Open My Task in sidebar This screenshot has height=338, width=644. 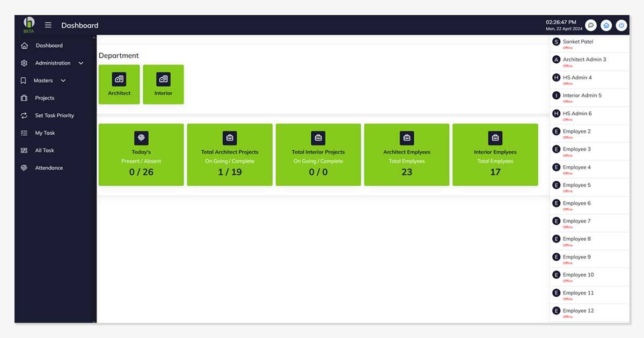point(45,133)
